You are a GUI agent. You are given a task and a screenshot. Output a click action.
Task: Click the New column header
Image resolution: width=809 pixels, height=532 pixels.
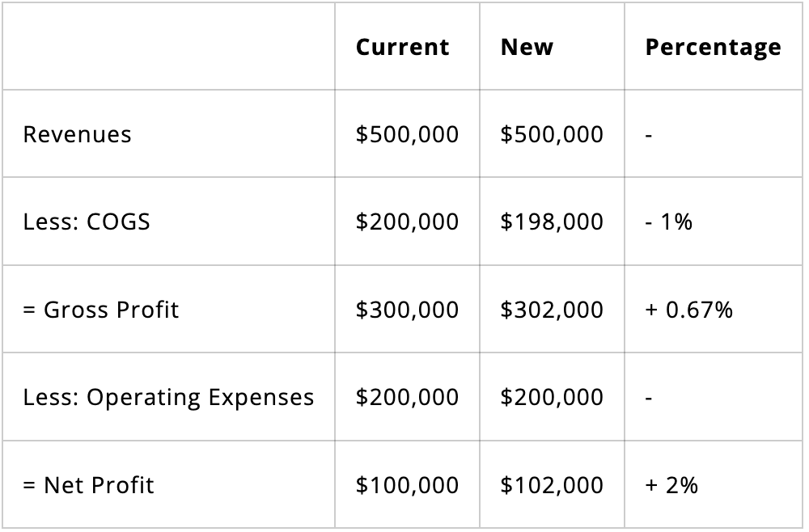[527, 47]
